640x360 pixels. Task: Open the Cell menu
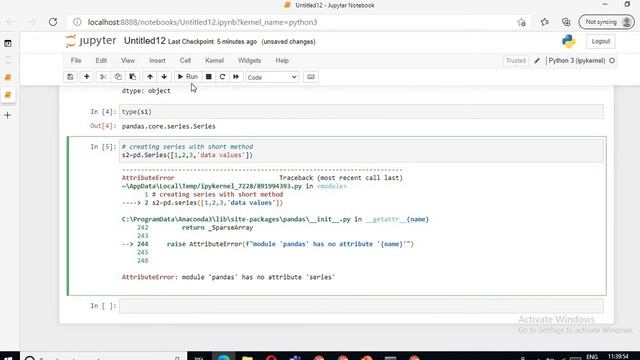(185, 60)
